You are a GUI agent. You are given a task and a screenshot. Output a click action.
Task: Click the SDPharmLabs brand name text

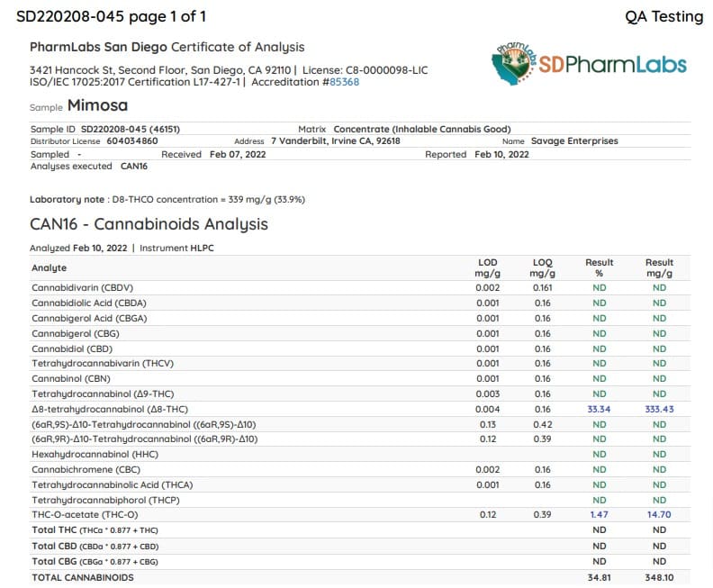click(612, 65)
